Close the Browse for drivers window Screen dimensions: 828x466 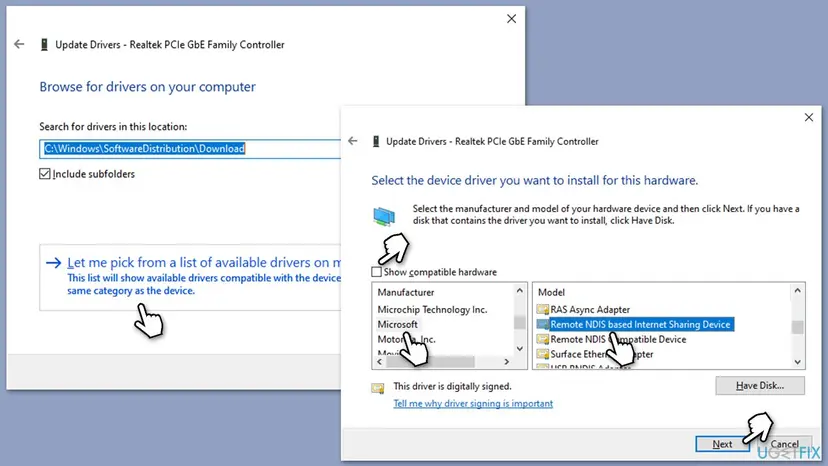511,18
